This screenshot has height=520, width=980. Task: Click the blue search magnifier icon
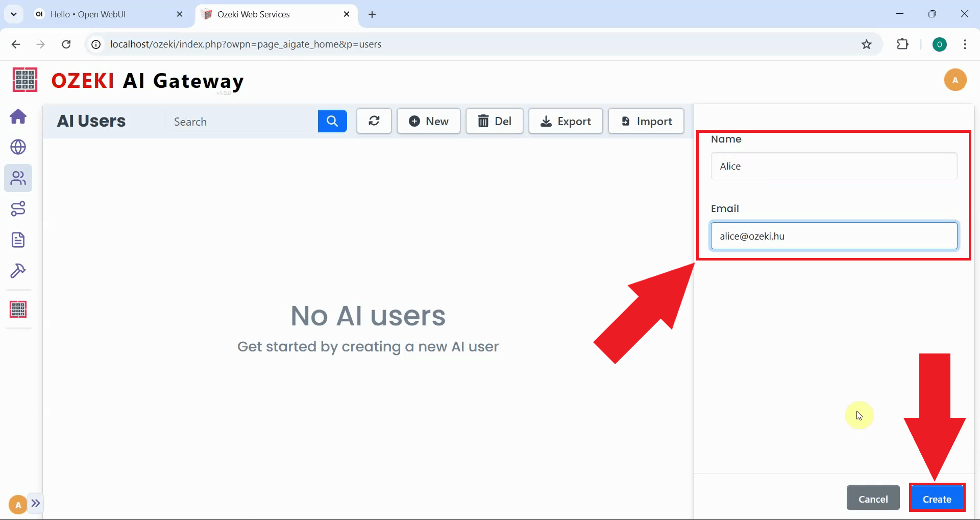point(332,121)
